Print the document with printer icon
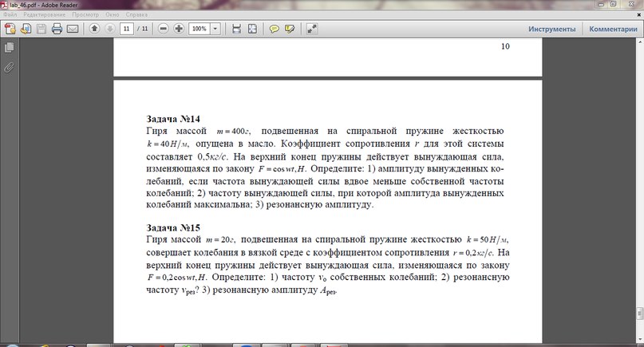 click(57, 29)
